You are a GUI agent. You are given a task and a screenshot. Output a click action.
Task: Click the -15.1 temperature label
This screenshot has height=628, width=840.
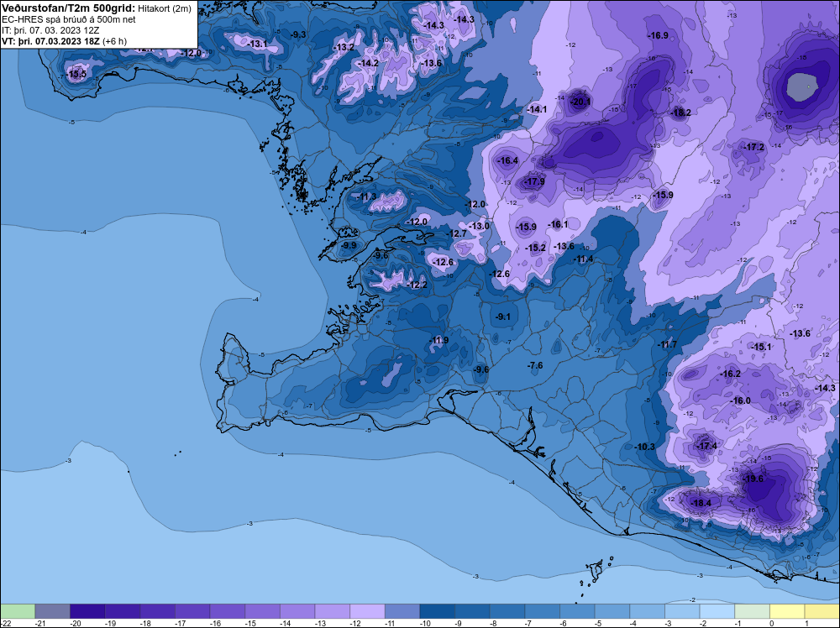761,347
